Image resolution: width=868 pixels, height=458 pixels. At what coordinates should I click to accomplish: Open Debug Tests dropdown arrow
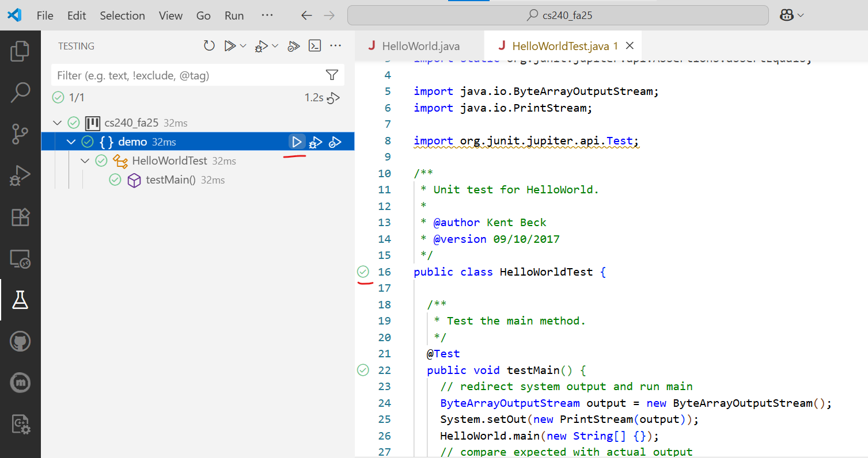[x=275, y=46]
